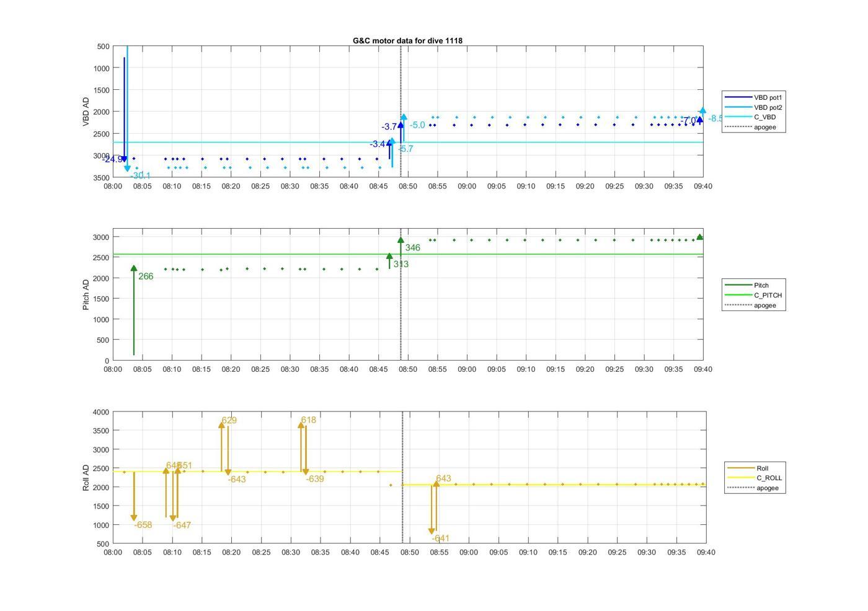868x611 pixels.
Task: Click the -5.0 annotation in VBD plot
Action: [417, 125]
